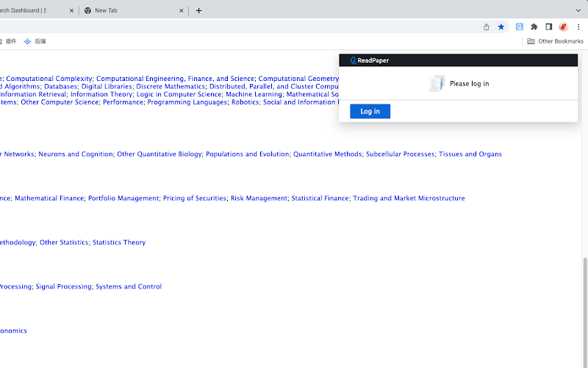Click the page vertical scrollbar thumb
The width and height of the screenshot is (588, 368).
(585, 312)
